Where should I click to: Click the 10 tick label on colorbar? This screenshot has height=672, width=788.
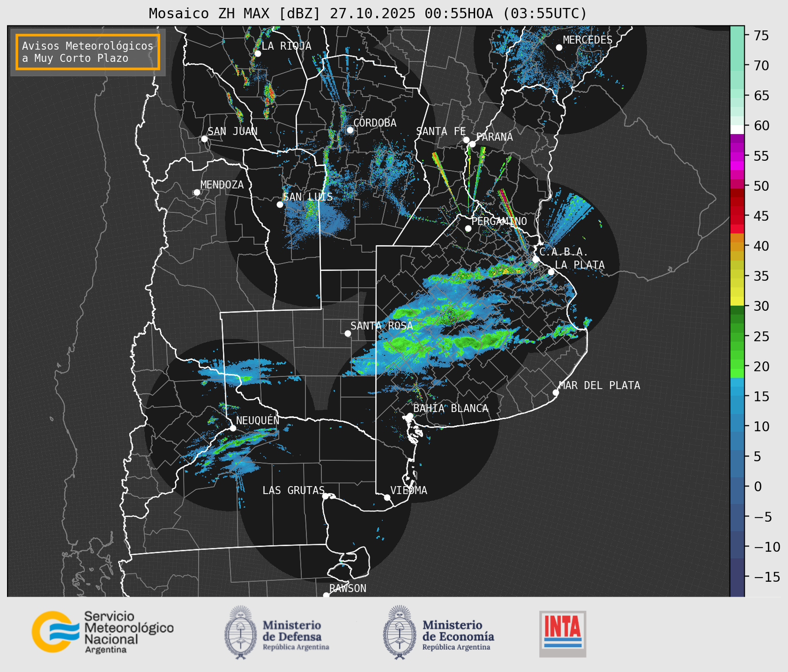click(x=761, y=426)
